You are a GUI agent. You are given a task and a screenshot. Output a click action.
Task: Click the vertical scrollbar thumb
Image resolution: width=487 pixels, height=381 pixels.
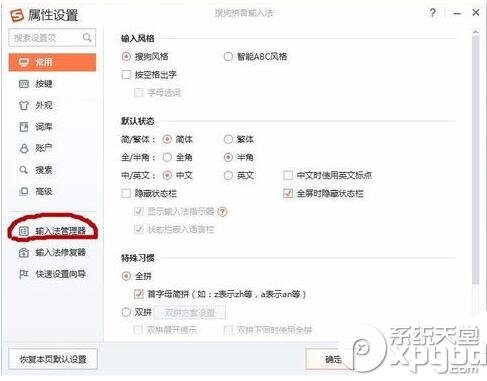476,160
